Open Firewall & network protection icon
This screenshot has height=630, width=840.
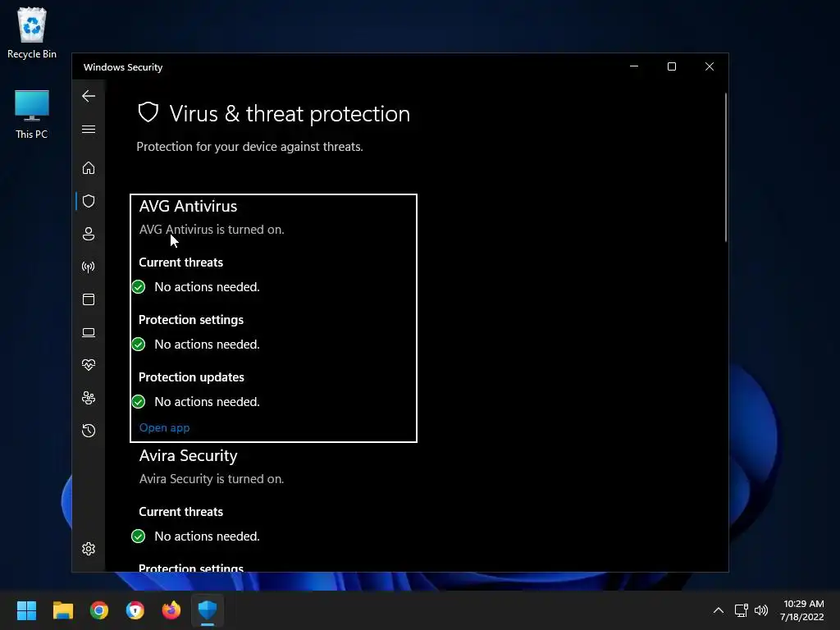click(x=89, y=267)
